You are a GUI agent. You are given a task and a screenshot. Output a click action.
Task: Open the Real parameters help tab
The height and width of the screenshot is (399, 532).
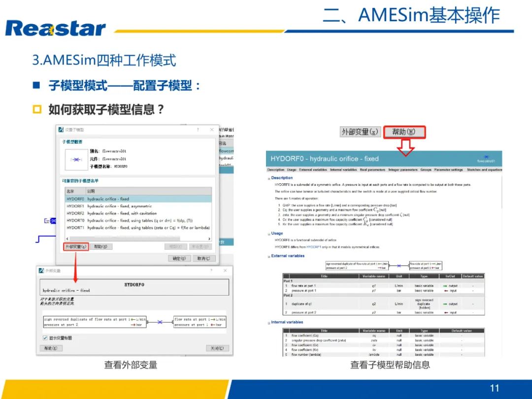coord(372,169)
